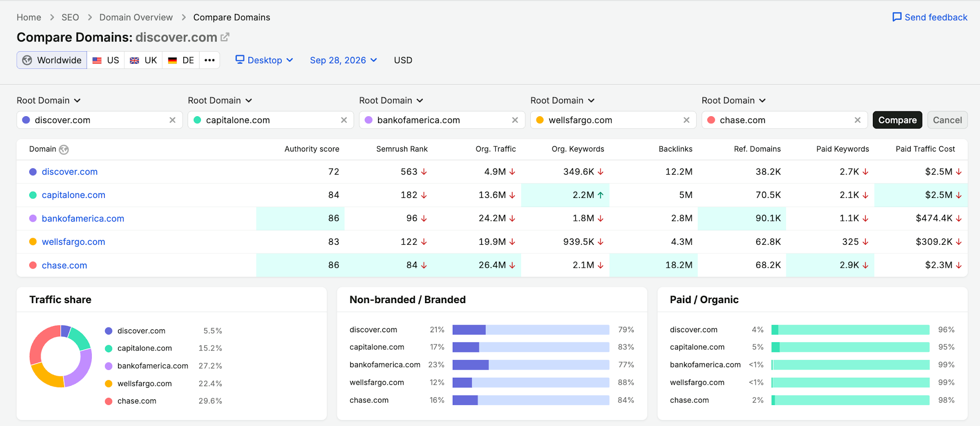Screen dimensions: 980x426
Task: Expand Root Domain dropdown above wellsfargo.com
Action: [x=563, y=100]
